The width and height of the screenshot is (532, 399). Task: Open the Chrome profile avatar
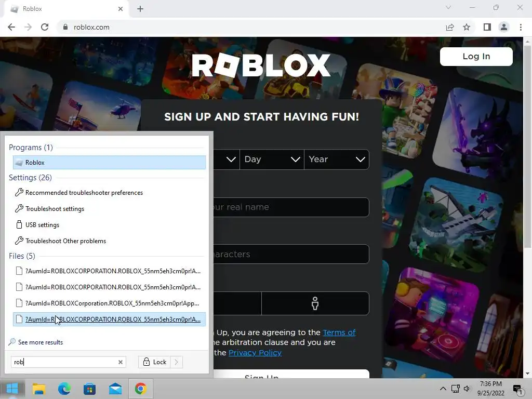pyautogui.click(x=504, y=27)
